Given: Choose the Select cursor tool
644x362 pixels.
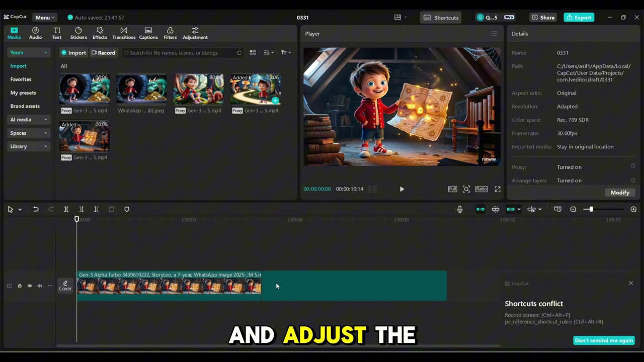Looking at the screenshot, I should (10, 209).
